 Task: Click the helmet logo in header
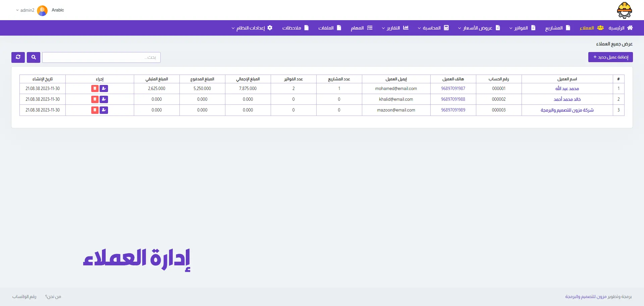[624, 10]
